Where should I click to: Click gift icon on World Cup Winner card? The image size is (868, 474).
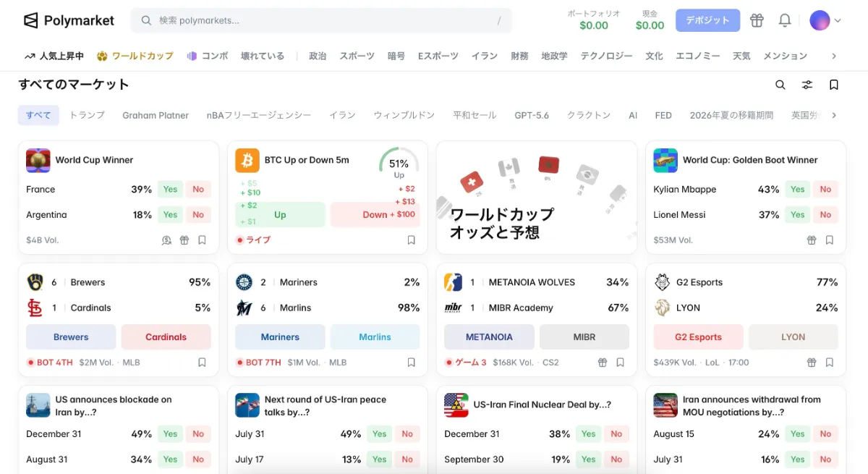184,240
